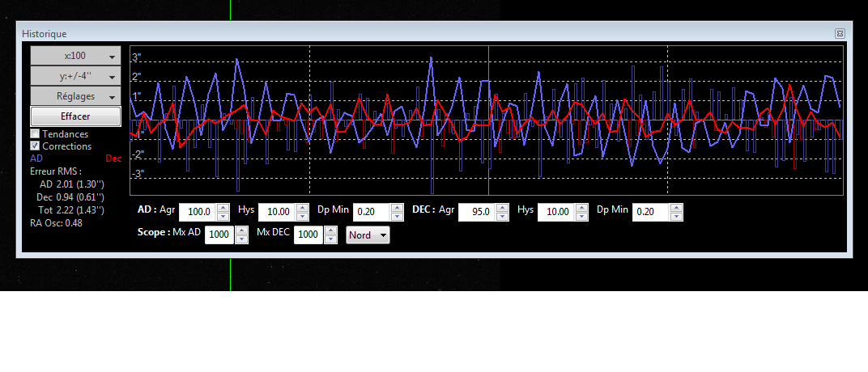Close the Historique window
The height and width of the screenshot is (372, 868).
(840, 34)
